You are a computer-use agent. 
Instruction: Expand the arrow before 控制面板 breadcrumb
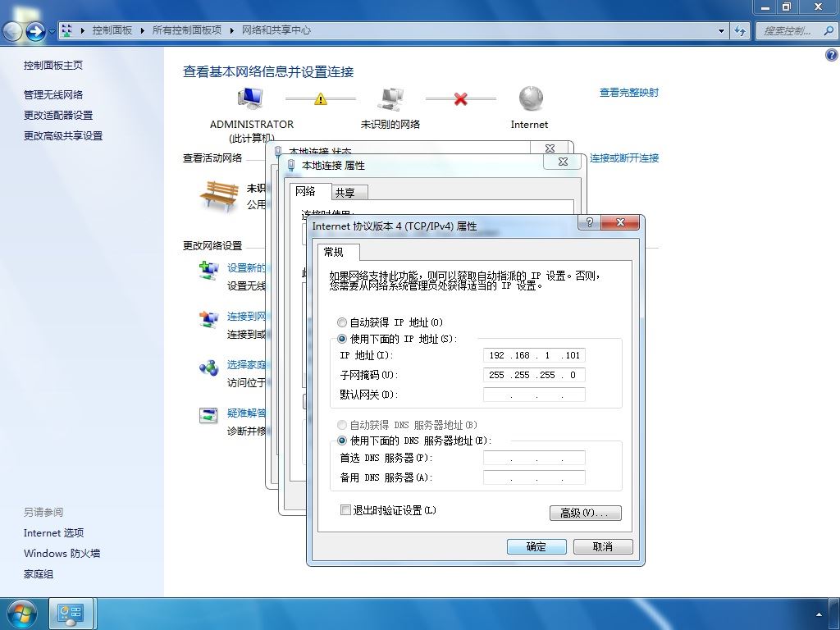tap(83, 30)
